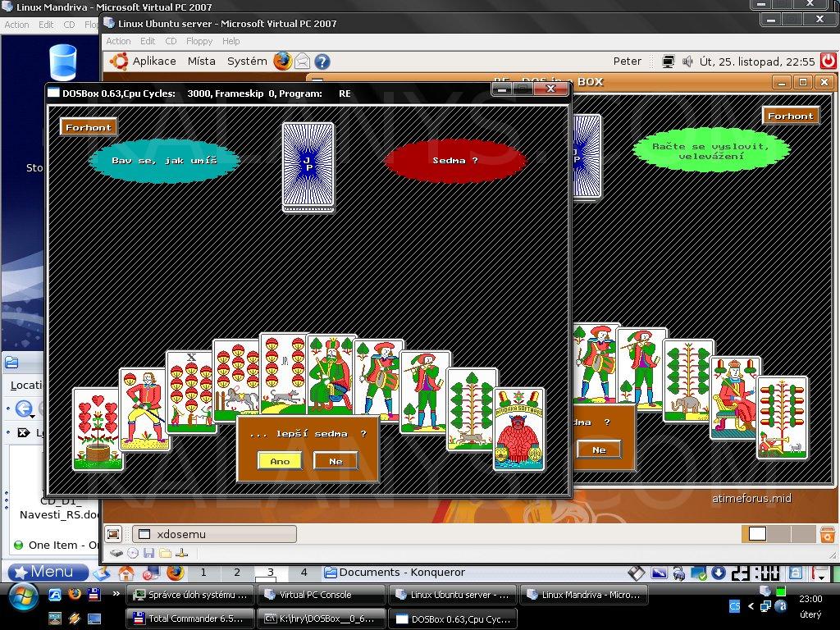
Task: Open the Systém menu
Action: (x=247, y=61)
